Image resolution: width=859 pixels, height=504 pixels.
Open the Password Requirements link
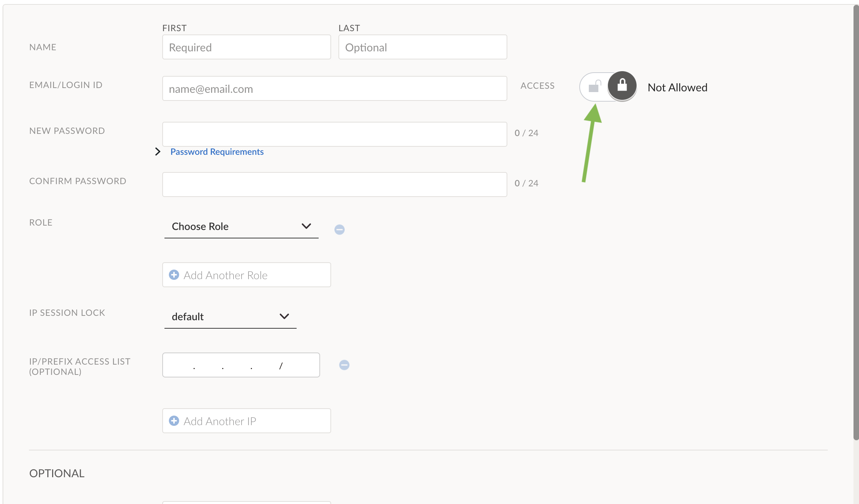[217, 151]
